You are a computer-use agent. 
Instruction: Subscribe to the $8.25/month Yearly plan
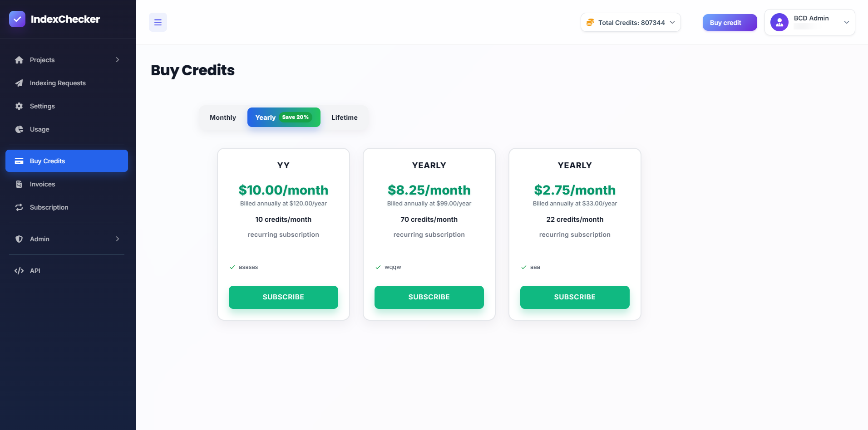click(x=429, y=297)
